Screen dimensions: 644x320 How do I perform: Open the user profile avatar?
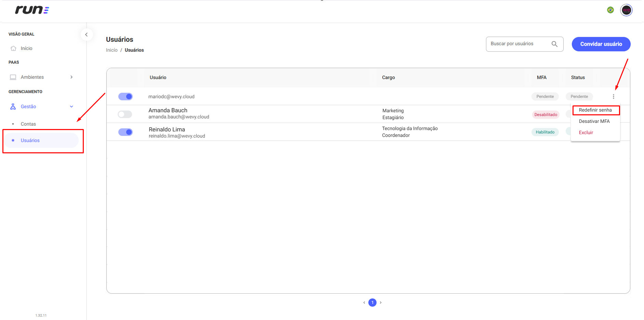tap(626, 10)
